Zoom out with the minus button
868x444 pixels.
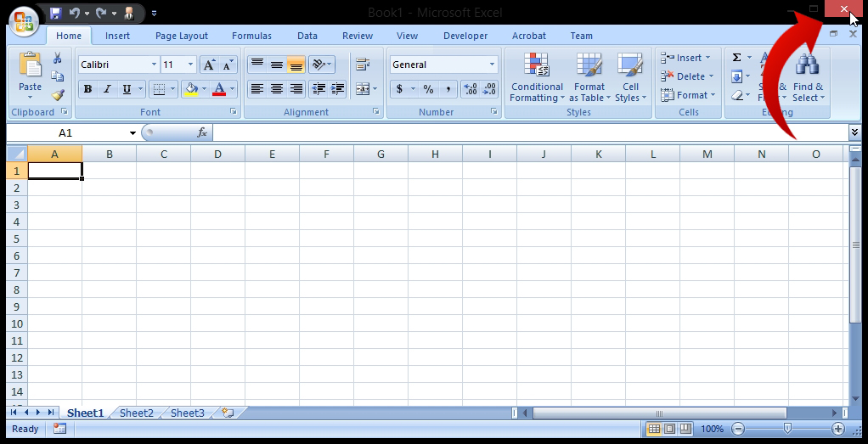point(738,429)
